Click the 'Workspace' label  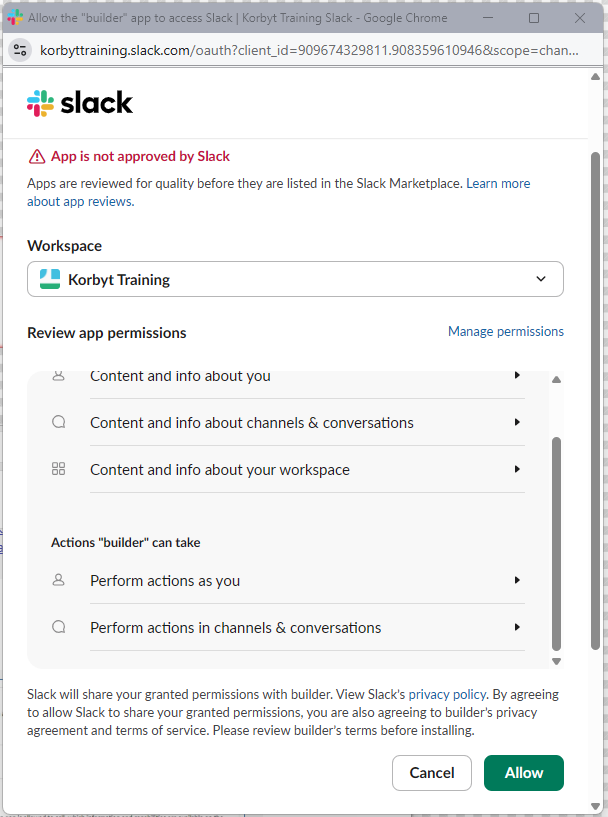(65, 246)
